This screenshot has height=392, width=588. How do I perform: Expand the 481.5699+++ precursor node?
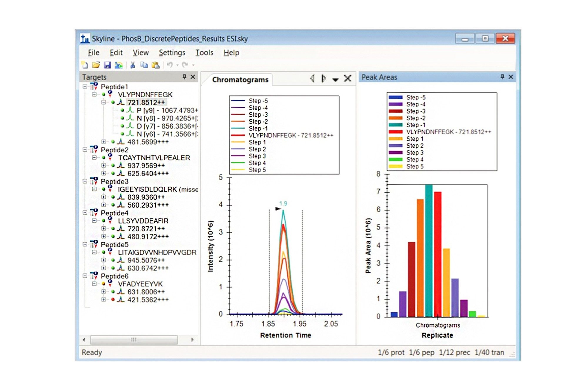(103, 142)
